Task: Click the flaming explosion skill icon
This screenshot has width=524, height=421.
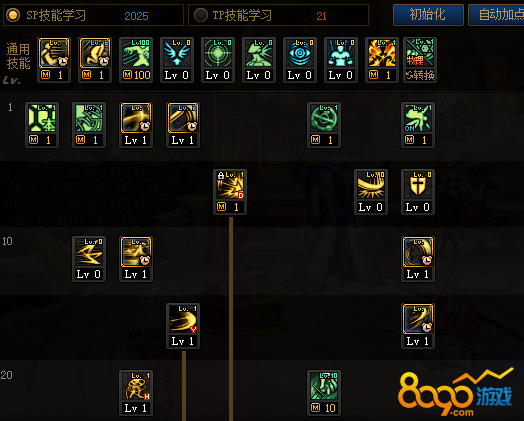Action: coord(382,53)
